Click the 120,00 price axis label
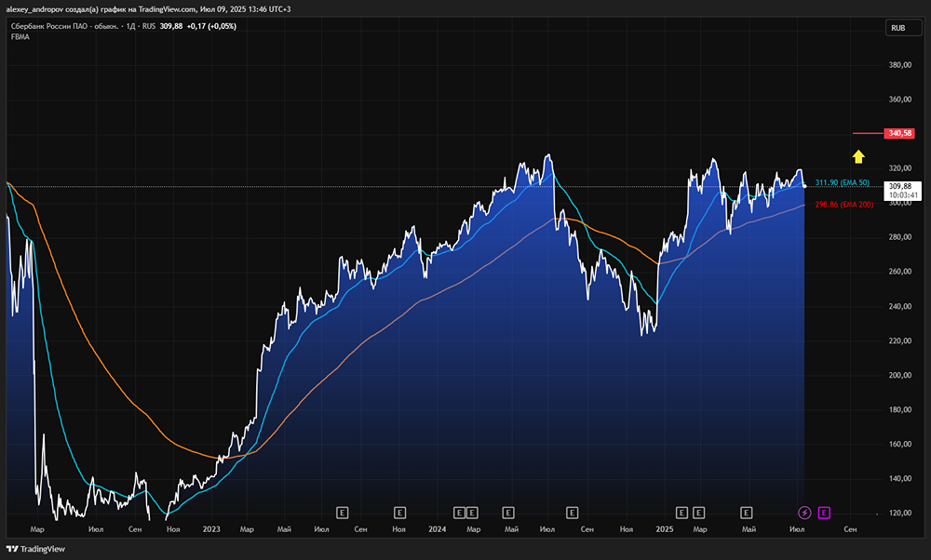Image resolution: width=931 pixels, height=560 pixels. (900, 513)
